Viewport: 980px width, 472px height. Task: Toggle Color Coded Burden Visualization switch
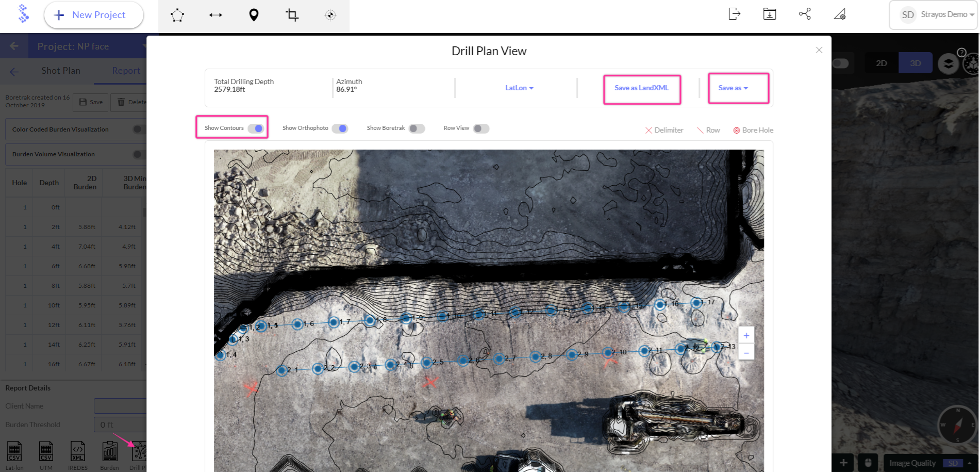pyautogui.click(x=139, y=129)
